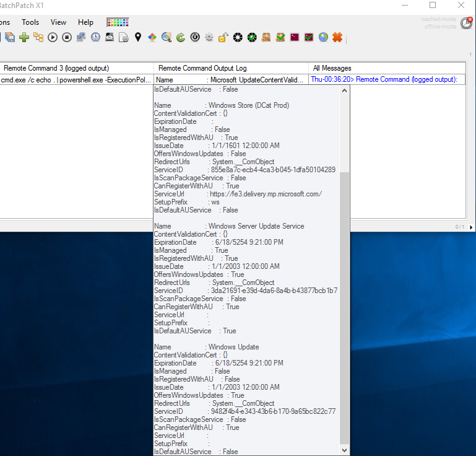The width and height of the screenshot is (476, 456).
Task: Click ServiceID 3da21691-e39d-4da6-8a4b-b43877bcb1b7 line
Action: click(246, 291)
